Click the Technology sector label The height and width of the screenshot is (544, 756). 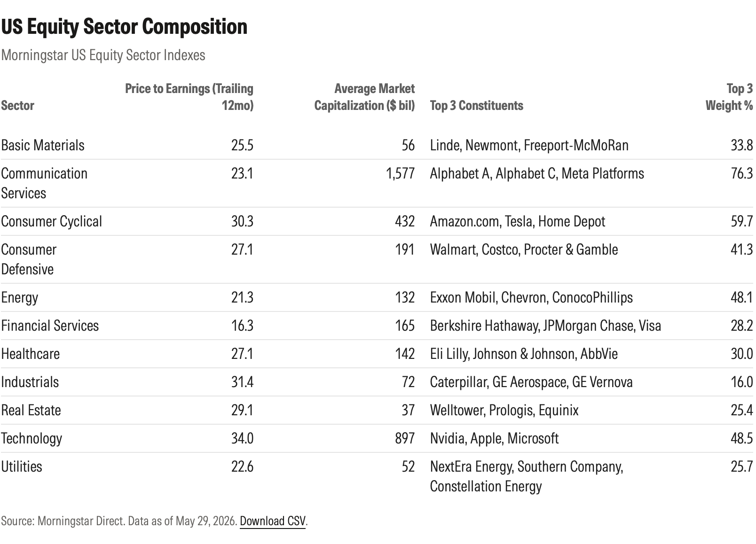click(31, 438)
